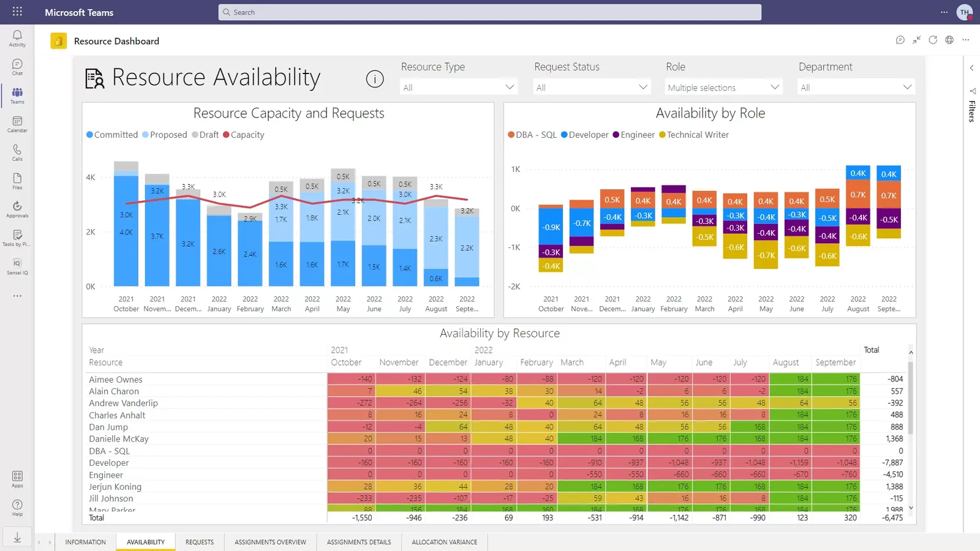980x551 pixels.
Task: Open the Files icon
Action: [17, 181]
